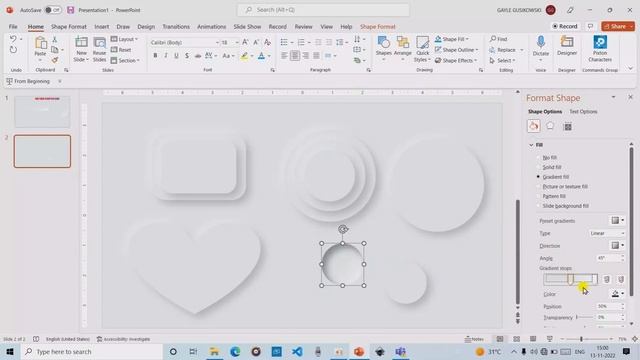Open Preset gradients dropdown

pos(618,220)
